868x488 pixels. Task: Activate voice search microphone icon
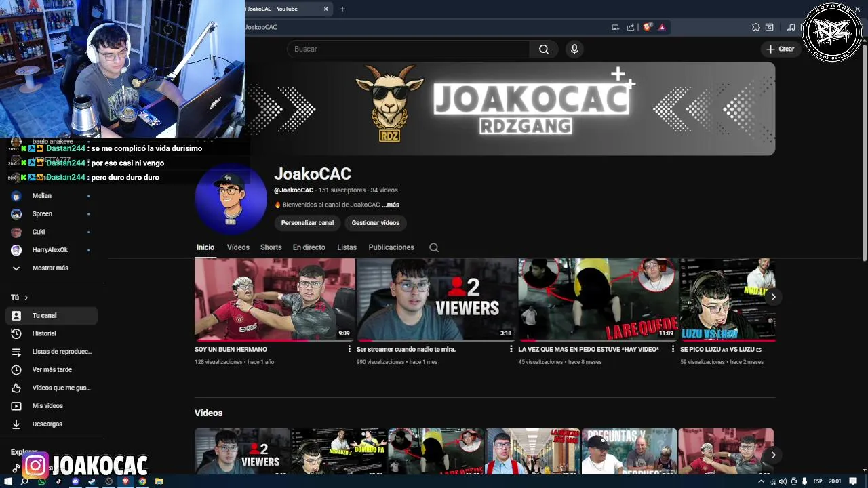[x=574, y=49]
